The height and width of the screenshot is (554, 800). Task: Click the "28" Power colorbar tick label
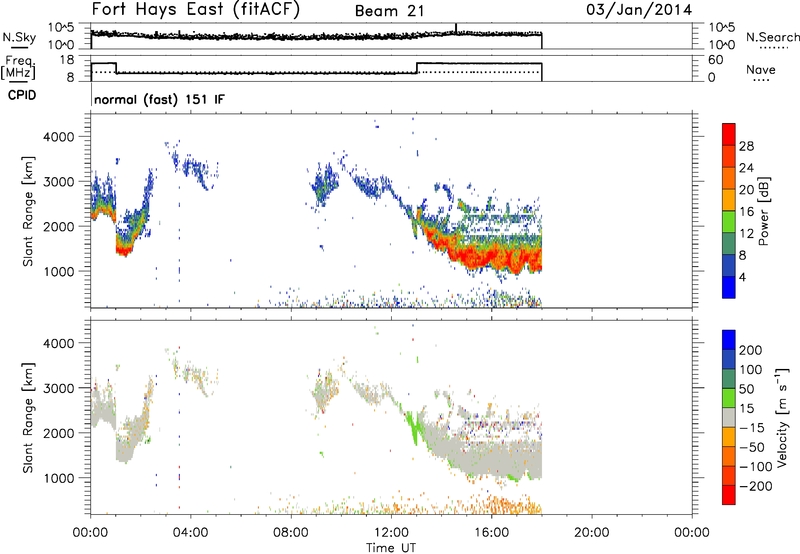tap(746, 146)
